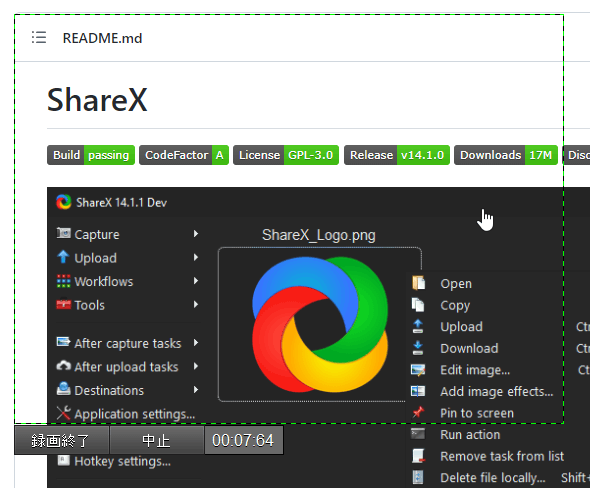Screen dimensions: 590x488
Task: Expand the Tools submenu arrow
Action: click(x=196, y=304)
